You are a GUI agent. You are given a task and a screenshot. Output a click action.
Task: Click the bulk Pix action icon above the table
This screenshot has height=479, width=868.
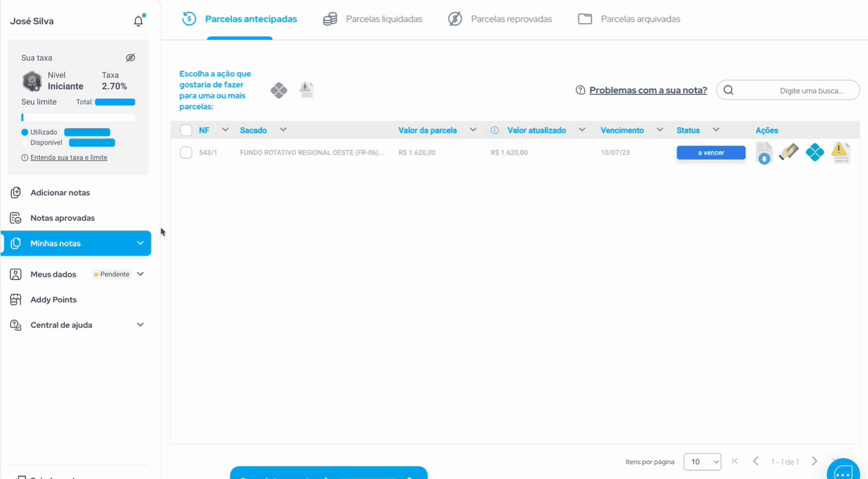tap(279, 90)
